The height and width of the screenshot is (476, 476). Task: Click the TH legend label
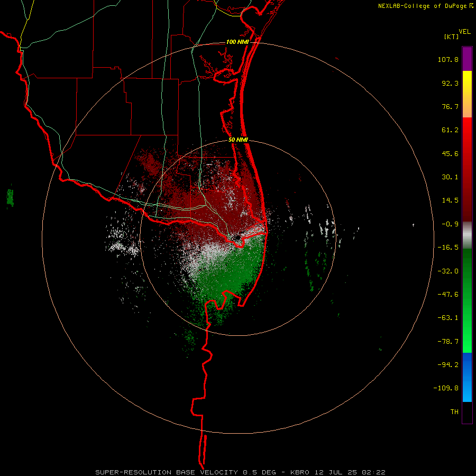454,412
